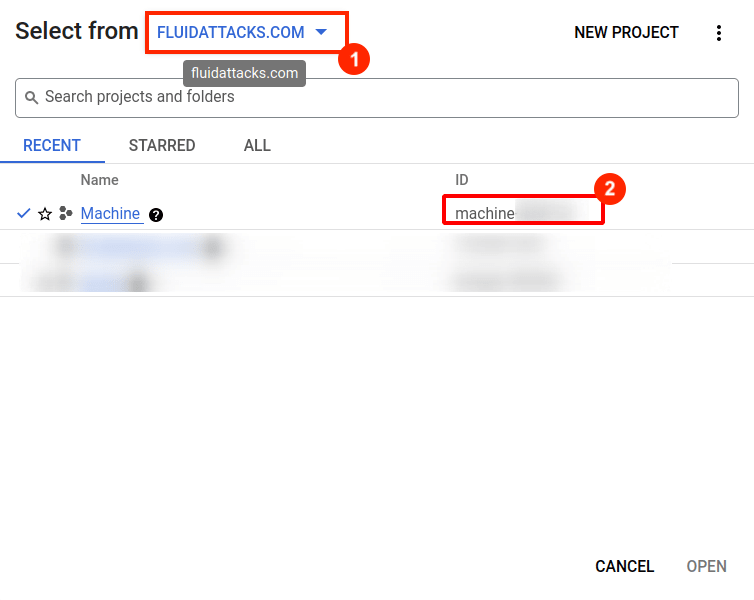Viewport: 754px width, 600px height.
Task: Open the FLUIDATTACKS.COM organization dropdown
Action: click(x=242, y=32)
